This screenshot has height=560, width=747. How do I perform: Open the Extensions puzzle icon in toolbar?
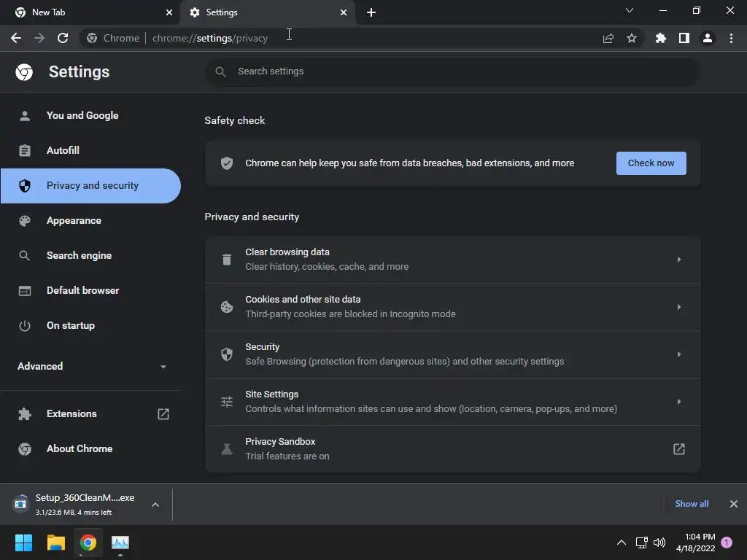(x=660, y=38)
